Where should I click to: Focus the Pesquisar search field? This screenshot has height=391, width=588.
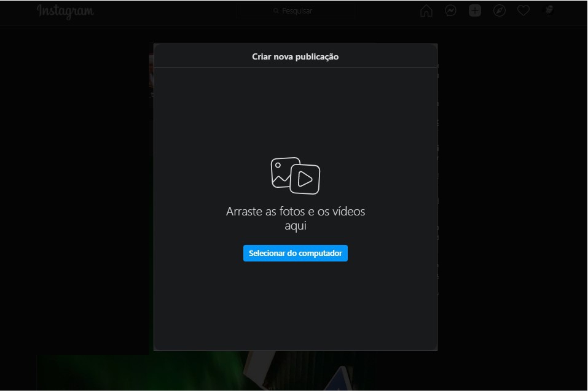296,11
